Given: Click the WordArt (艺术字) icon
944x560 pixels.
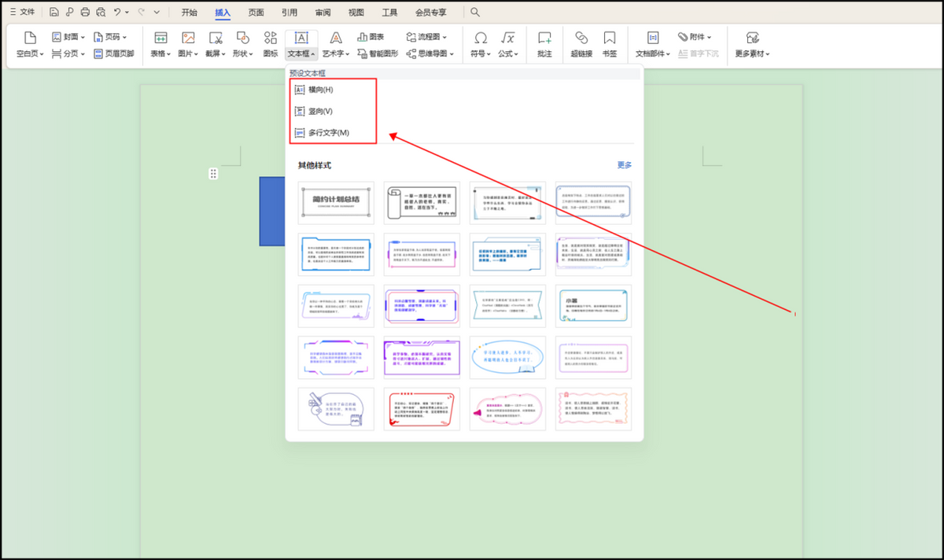Looking at the screenshot, I should click(x=336, y=38).
